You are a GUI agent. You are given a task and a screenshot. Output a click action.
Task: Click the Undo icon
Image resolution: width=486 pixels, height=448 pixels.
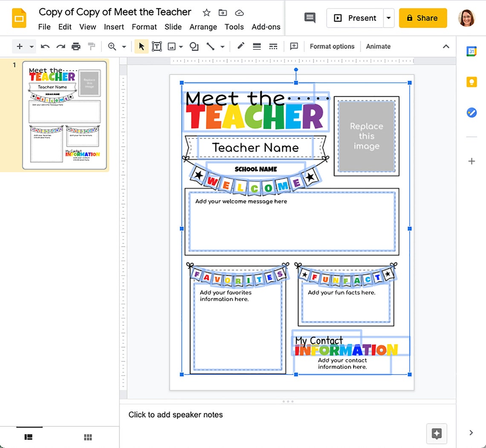(x=45, y=46)
